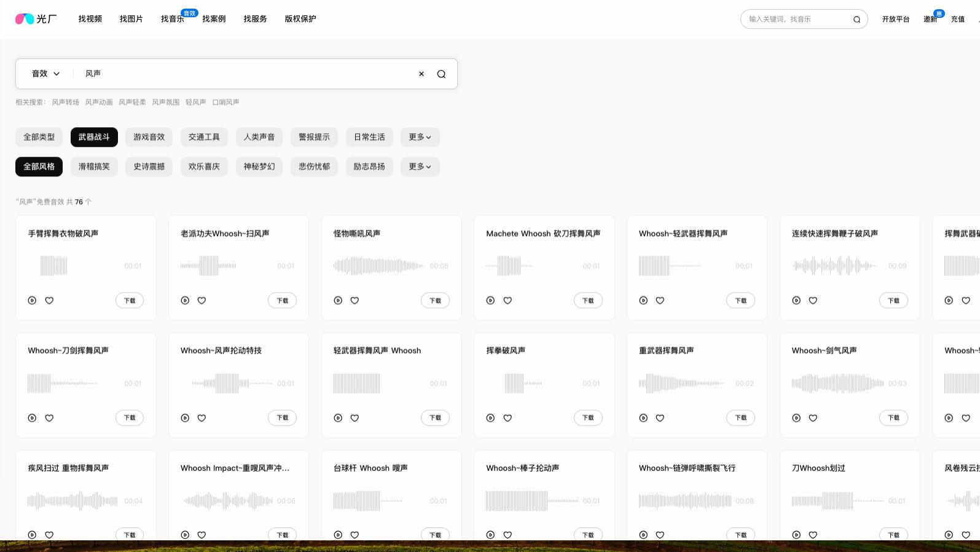Favorite Whoosh~轻武器挥舞风声 sound
This screenshot has height=552, width=980.
pos(660,301)
